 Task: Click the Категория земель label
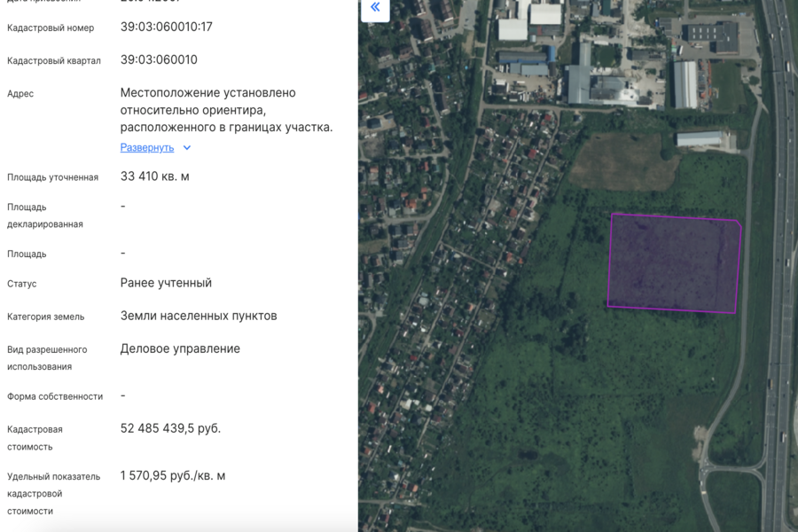point(46,317)
